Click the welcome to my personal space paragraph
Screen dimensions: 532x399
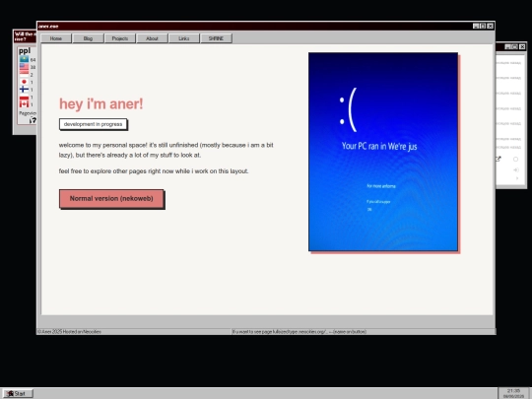pos(166,150)
